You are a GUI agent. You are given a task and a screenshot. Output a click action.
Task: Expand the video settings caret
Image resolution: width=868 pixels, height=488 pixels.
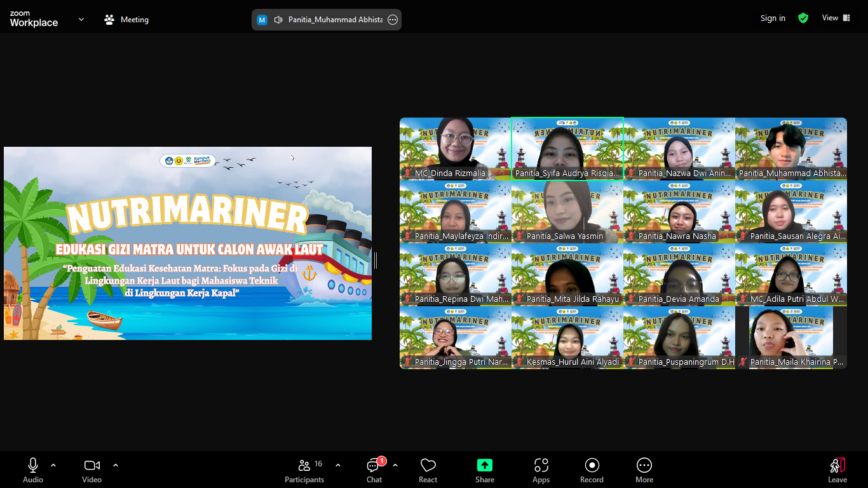[x=116, y=465]
